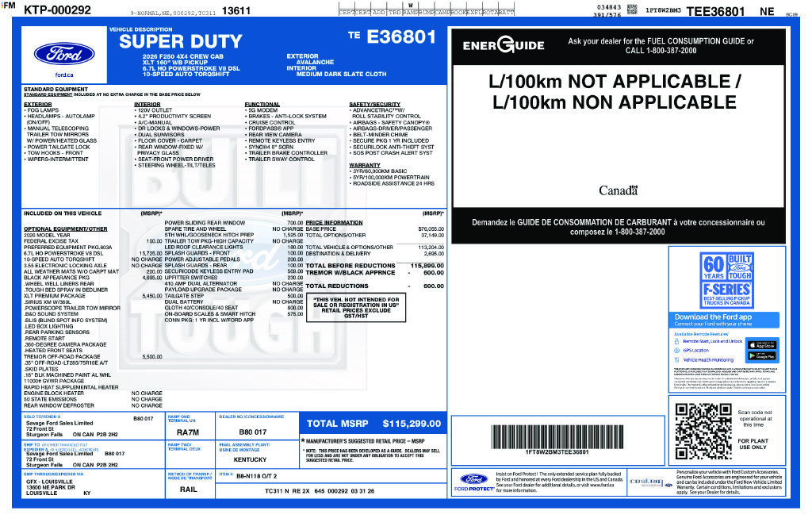Click the VIN number printed below the barcode
The width and height of the screenshot is (812, 526).
(557, 452)
